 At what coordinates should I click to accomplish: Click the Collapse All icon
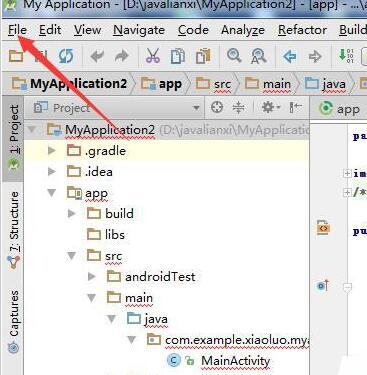238,107
